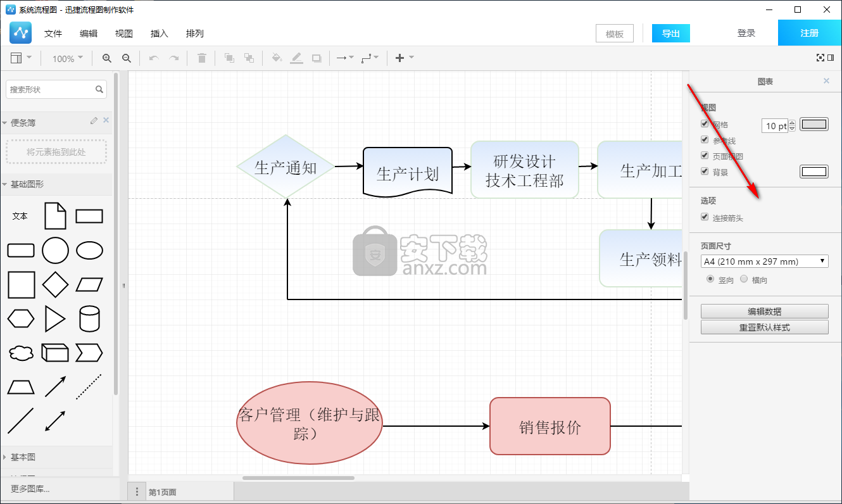Open the 视图 menu
Screen dimensions: 842x504
coord(124,34)
